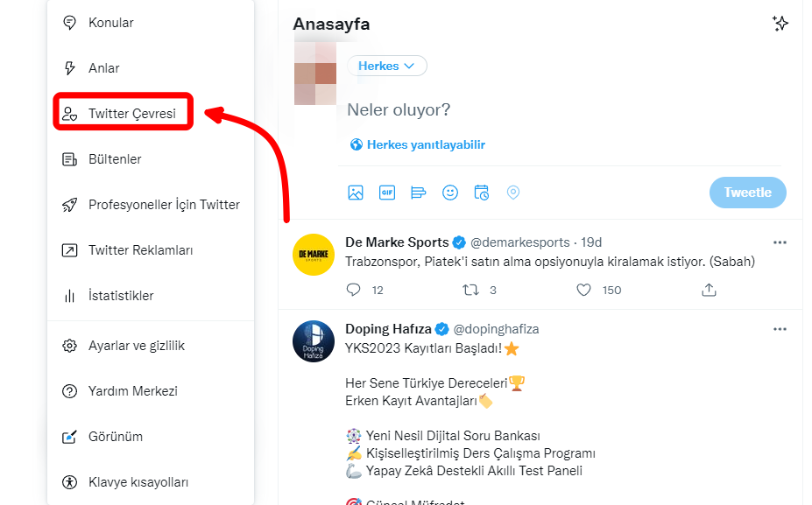Add an image to the tweet
812x505 pixels.
point(355,193)
